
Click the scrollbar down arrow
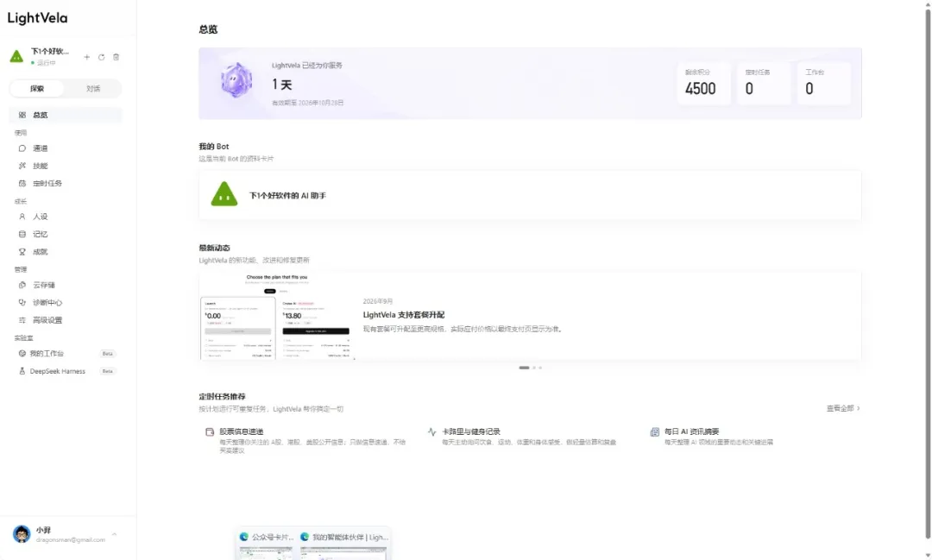tap(928, 555)
